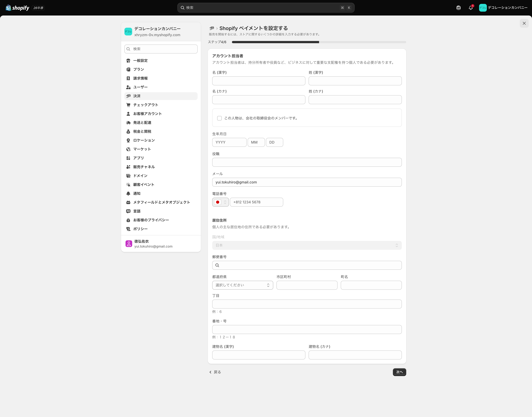The width and height of the screenshot is (532, 417).
Task: Click the 発送と配達 truck icon
Action: (128, 123)
